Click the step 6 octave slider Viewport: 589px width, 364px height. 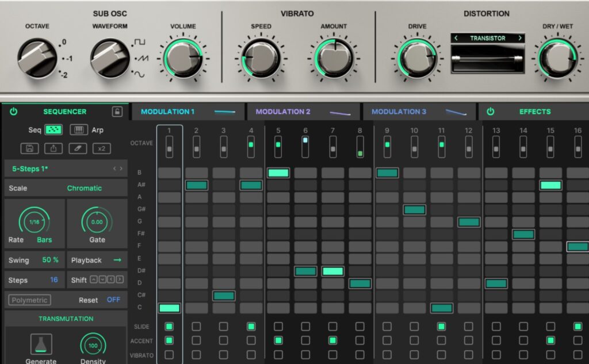coord(305,147)
